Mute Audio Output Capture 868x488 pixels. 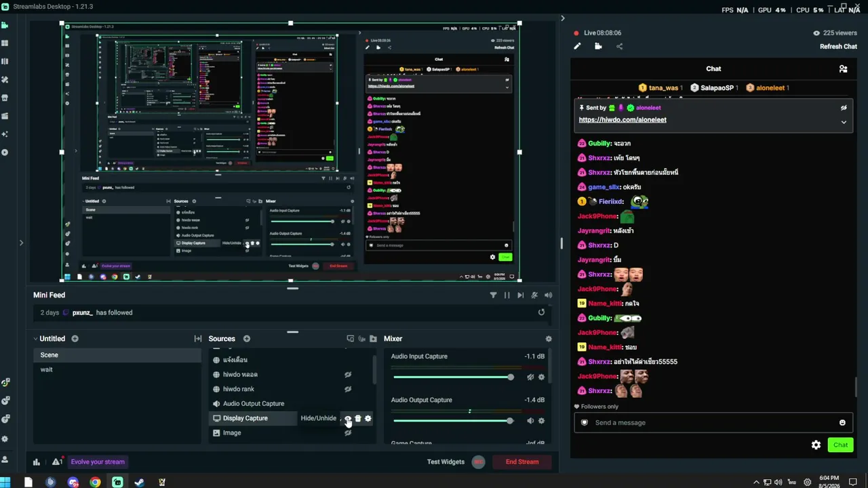pyautogui.click(x=530, y=421)
